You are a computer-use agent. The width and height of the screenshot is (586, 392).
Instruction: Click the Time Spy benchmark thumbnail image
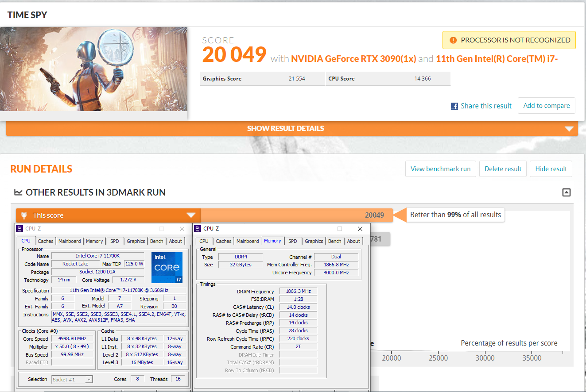(93, 69)
